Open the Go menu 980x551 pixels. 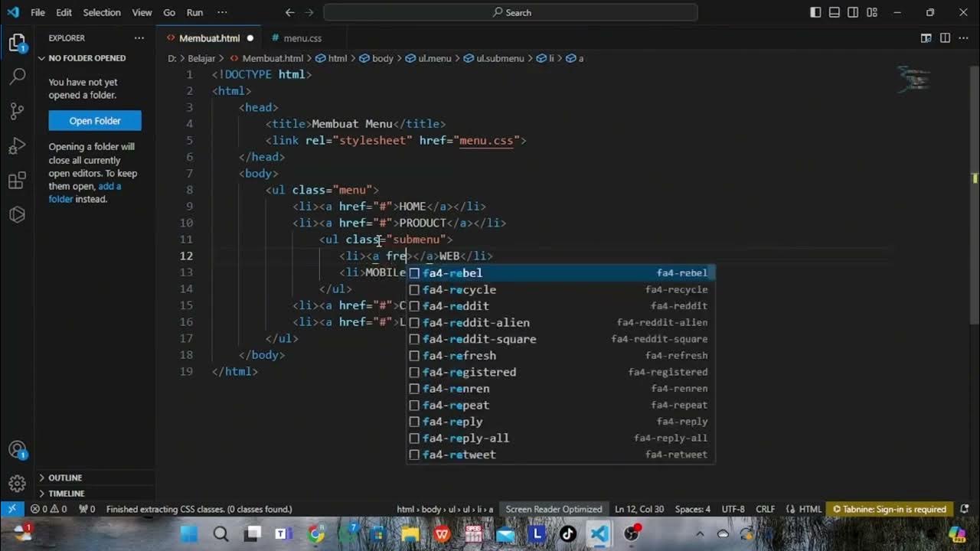[x=169, y=12]
